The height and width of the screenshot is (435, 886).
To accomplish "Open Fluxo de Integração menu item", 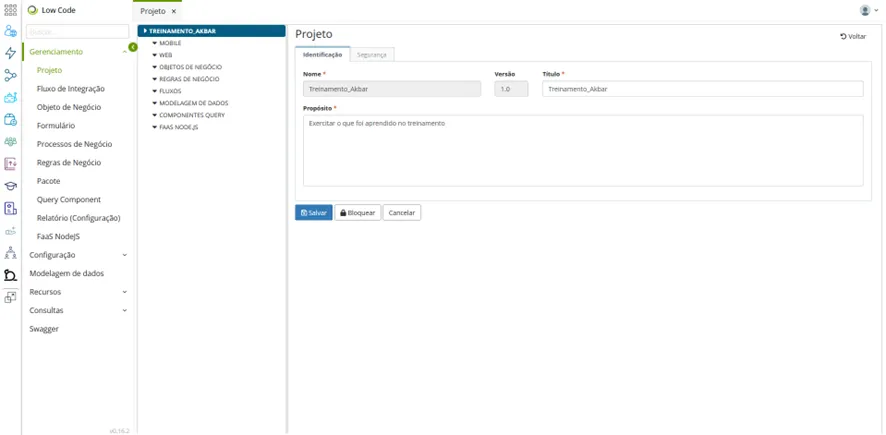I will pos(71,89).
